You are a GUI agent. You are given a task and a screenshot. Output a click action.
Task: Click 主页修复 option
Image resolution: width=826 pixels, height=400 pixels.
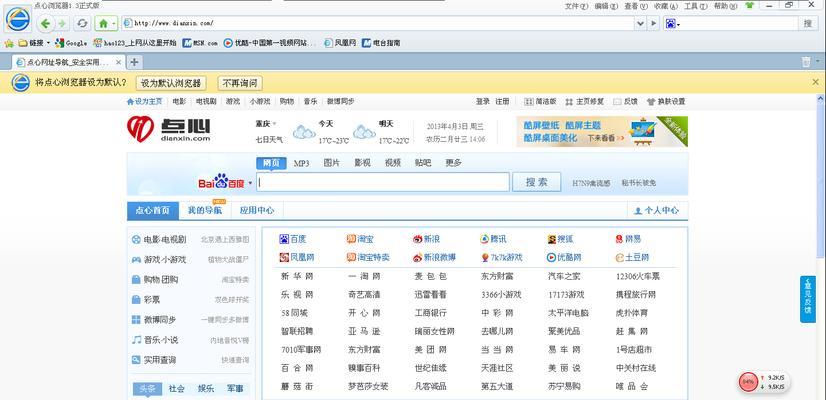point(585,101)
